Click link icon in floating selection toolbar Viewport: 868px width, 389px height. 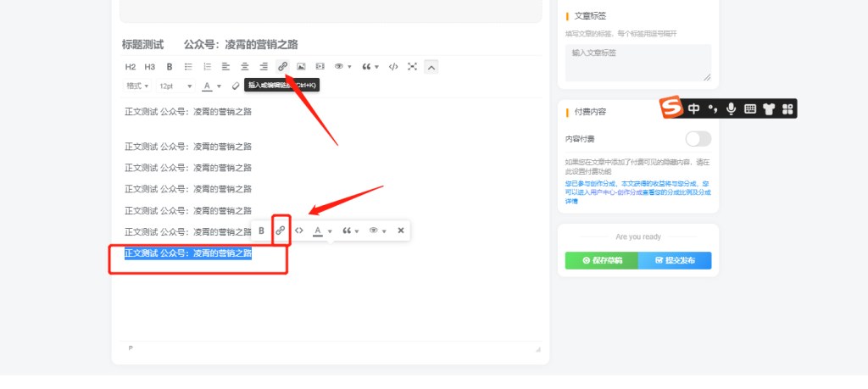coord(281,231)
